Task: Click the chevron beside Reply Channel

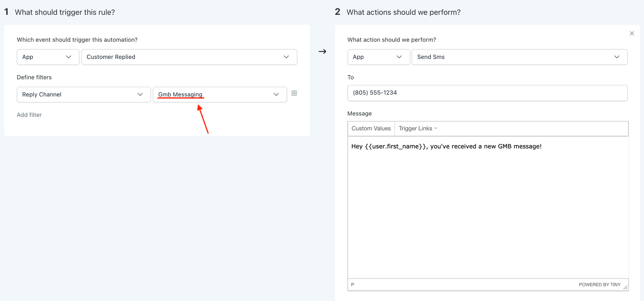Action: (140, 94)
